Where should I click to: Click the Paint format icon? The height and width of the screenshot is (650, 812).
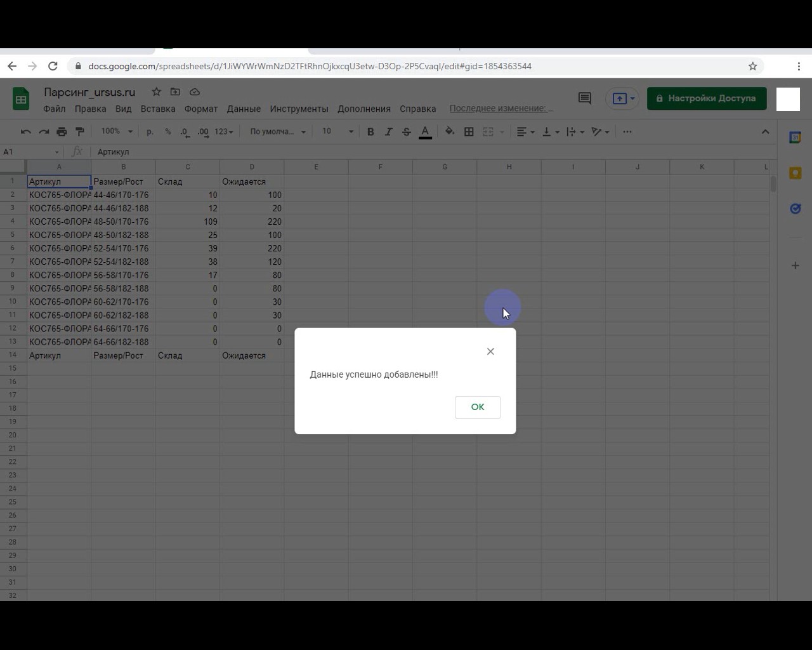(80, 131)
